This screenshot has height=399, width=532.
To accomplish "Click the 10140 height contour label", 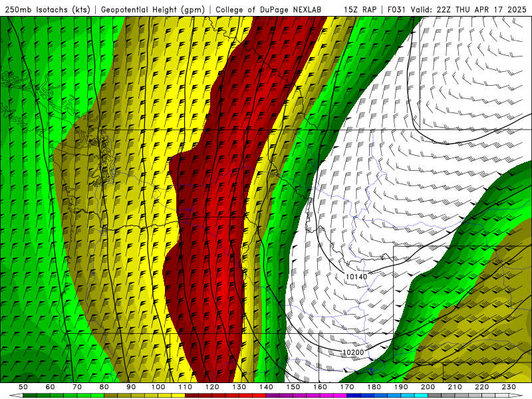I will (x=356, y=277).
